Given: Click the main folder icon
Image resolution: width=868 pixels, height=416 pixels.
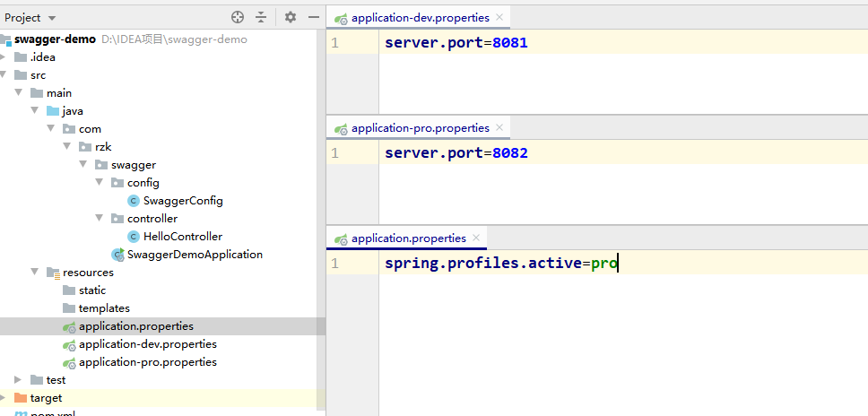Looking at the screenshot, I should pos(37,92).
